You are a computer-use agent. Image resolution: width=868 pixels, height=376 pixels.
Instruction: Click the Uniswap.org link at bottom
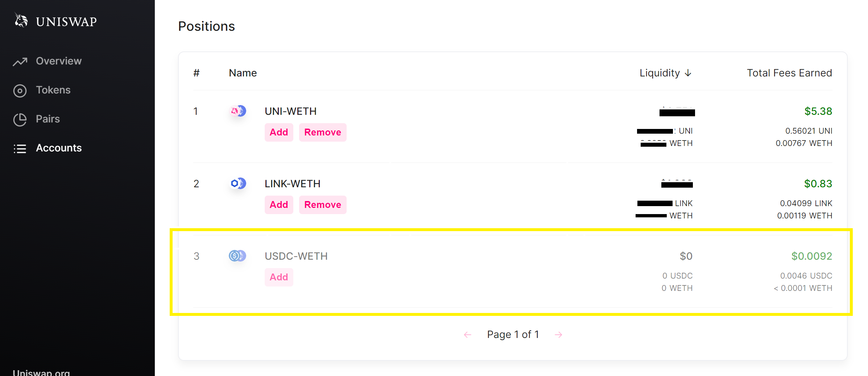pos(41,372)
